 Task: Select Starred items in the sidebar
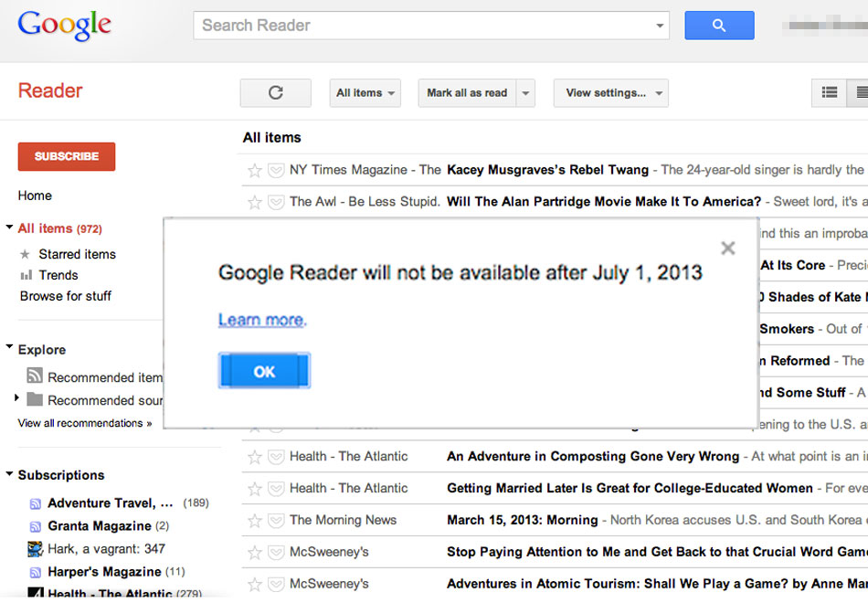coord(77,254)
